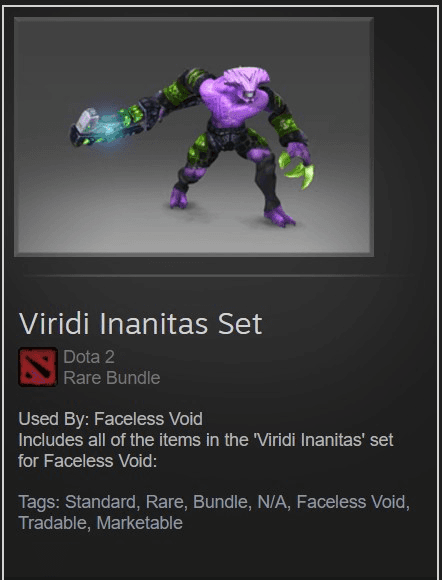Click the green and black belt armor
Viewport: 442px width, 580px height.
229,139
